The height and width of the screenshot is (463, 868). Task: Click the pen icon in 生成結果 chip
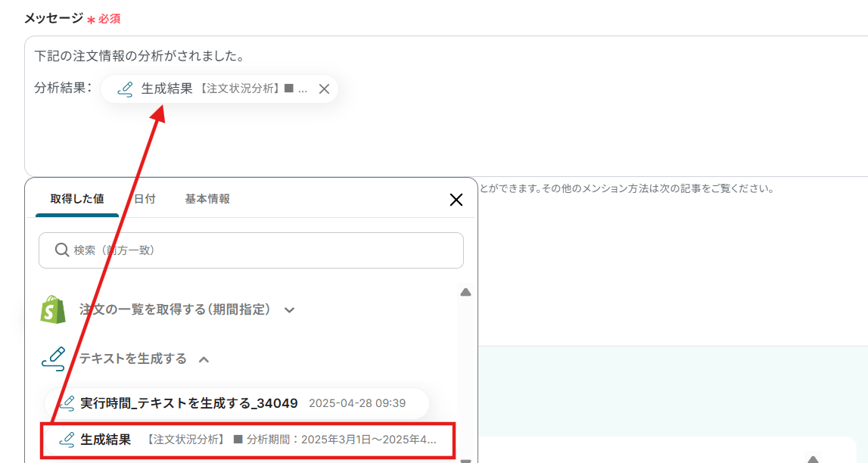pos(126,89)
